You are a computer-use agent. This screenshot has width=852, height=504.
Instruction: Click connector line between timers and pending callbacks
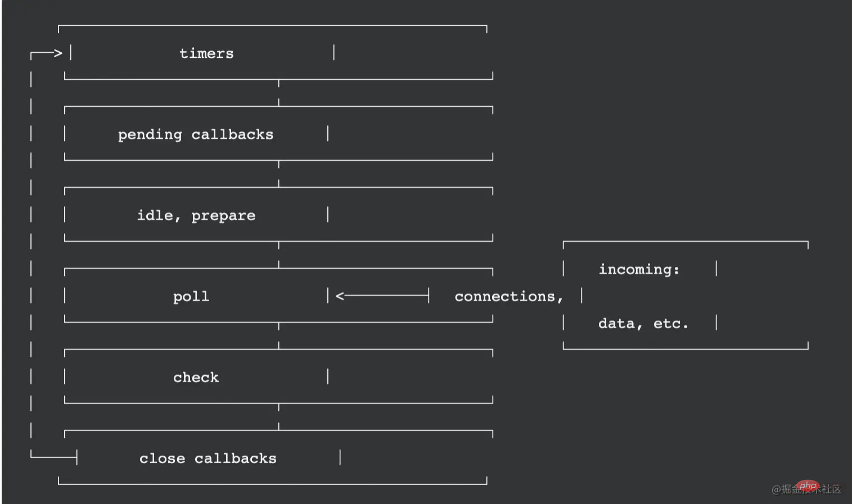[279, 93]
